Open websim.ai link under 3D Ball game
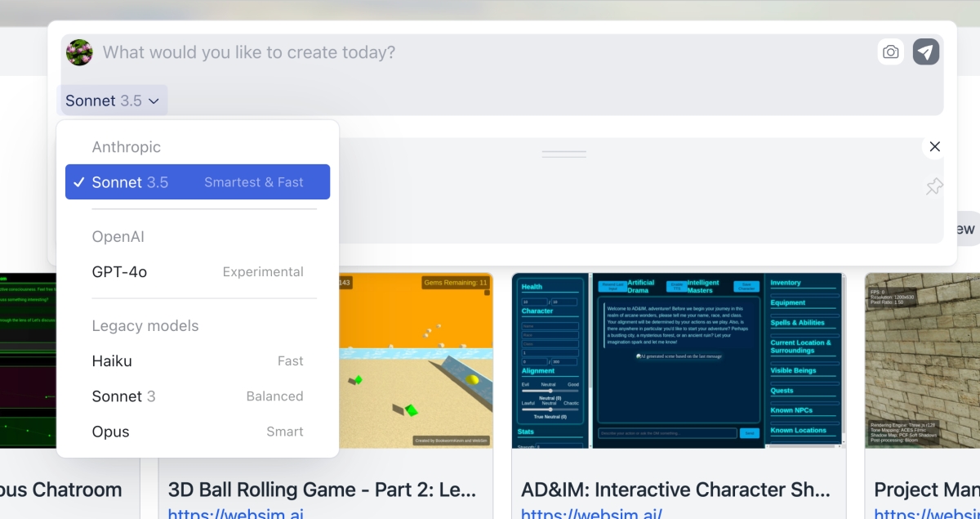This screenshot has width=980, height=519. 236,513
